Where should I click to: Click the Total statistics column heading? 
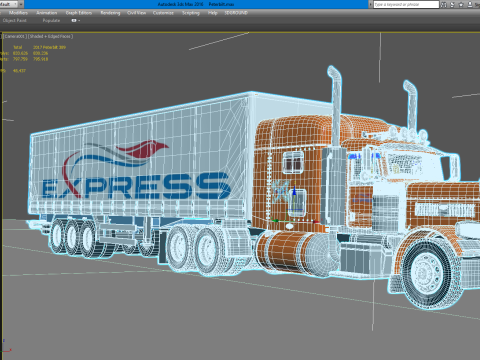tap(17, 47)
